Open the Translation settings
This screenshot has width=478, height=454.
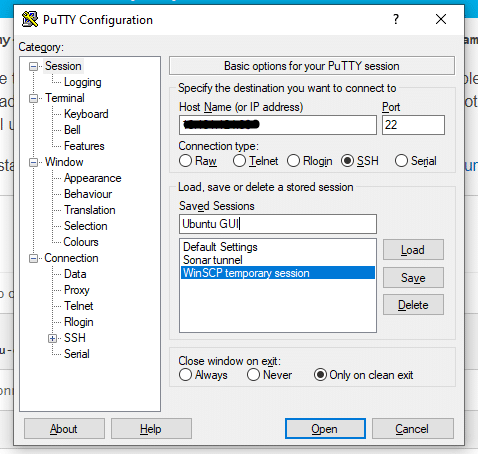coord(90,210)
